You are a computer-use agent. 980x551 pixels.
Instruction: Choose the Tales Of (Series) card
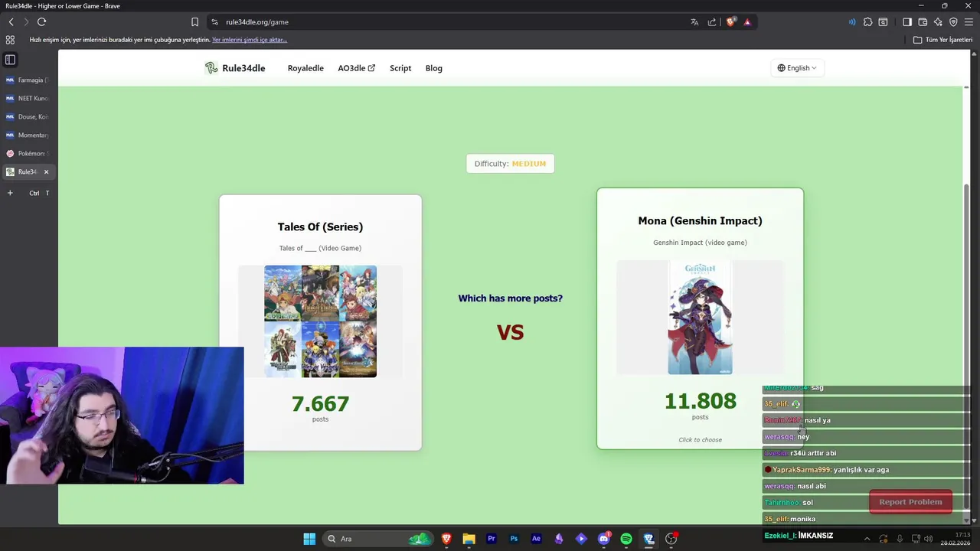[x=320, y=322]
